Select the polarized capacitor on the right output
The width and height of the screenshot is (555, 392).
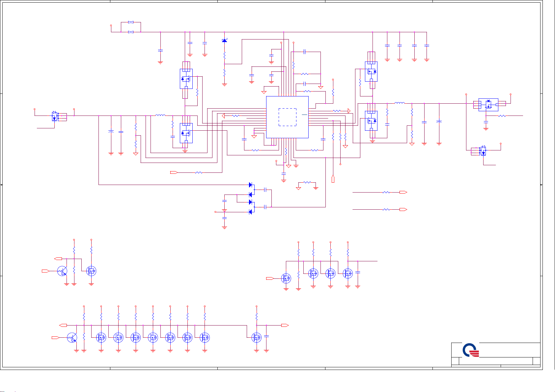(x=439, y=122)
